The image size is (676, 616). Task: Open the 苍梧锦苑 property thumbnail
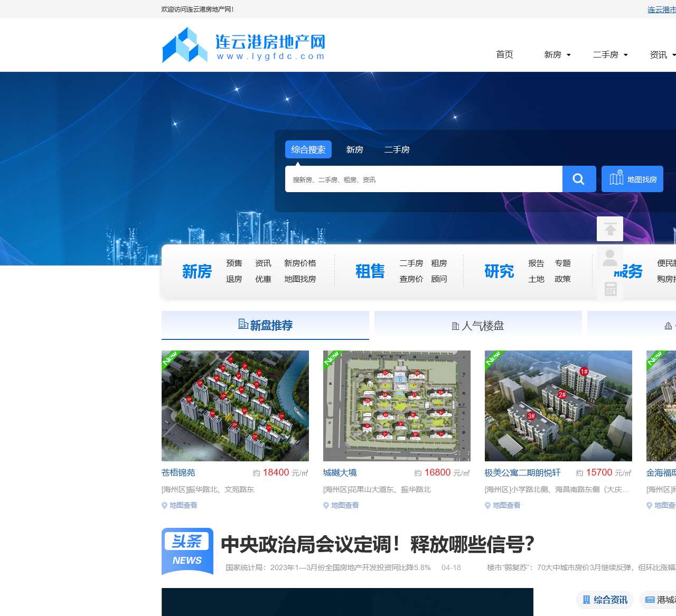pos(235,406)
